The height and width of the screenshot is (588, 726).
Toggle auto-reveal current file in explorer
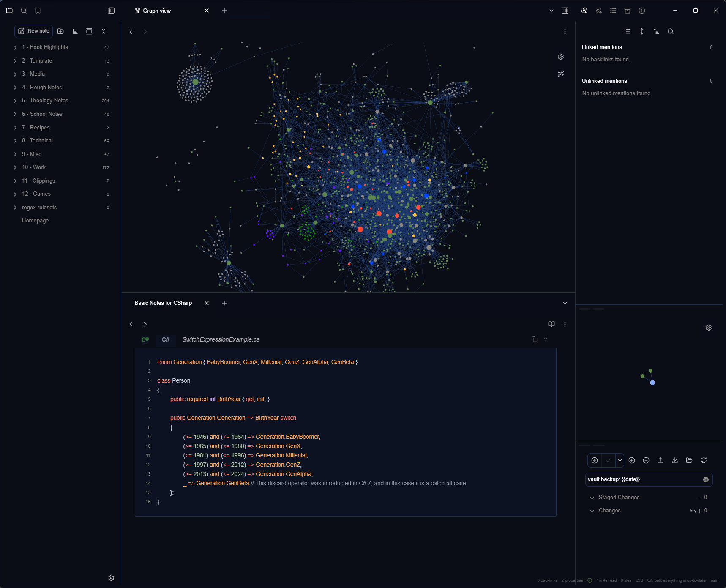click(89, 31)
